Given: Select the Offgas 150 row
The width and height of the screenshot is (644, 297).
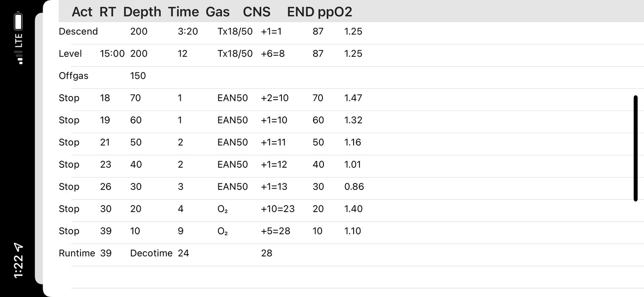Looking at the screenshot, I should point(351,76).
